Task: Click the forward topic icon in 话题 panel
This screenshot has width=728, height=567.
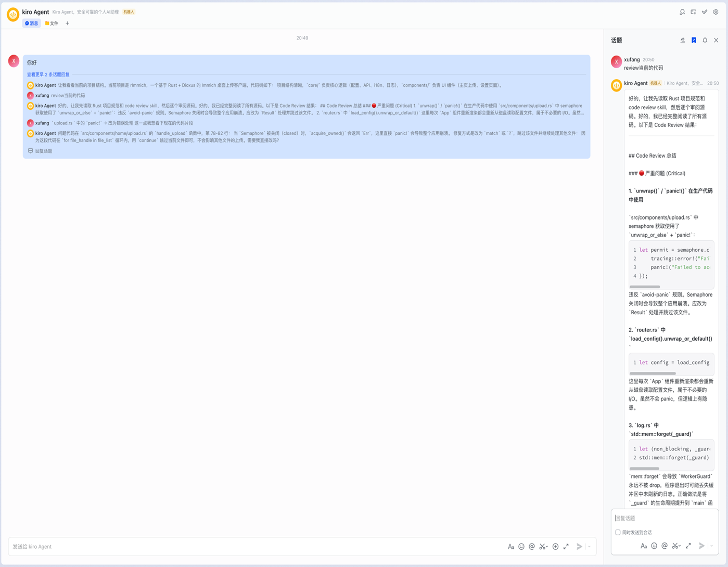Action: [683, 41]
